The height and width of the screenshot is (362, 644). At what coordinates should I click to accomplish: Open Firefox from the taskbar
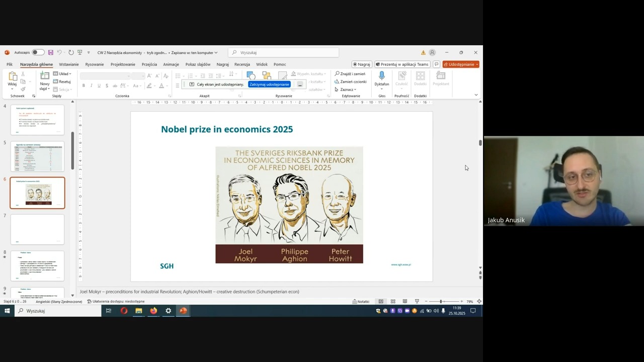(x=153, y=311)
